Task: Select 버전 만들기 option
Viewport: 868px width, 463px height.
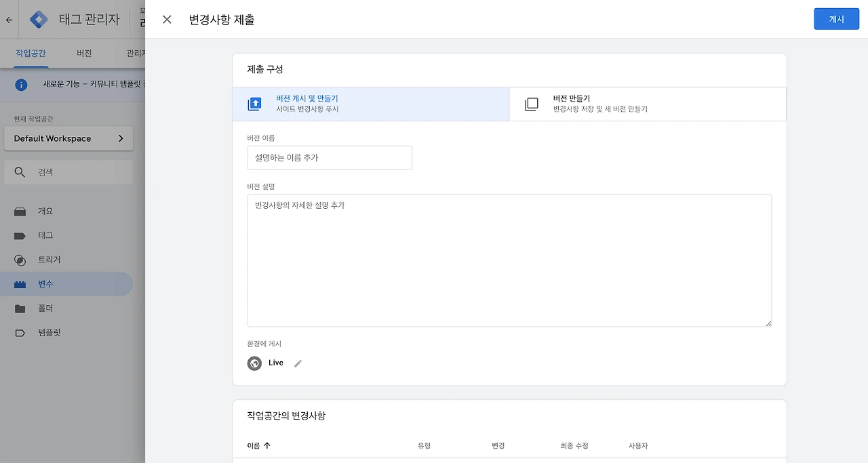Action: point(648,104)
